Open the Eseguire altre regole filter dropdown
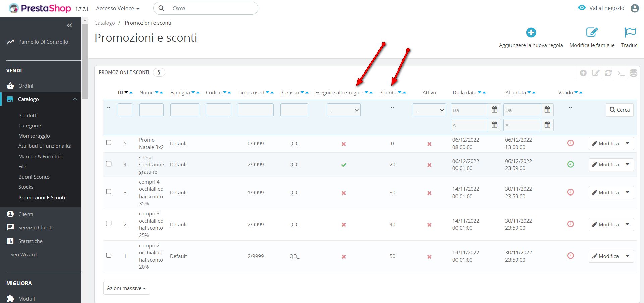644x303 pixels. pos(343,110)
